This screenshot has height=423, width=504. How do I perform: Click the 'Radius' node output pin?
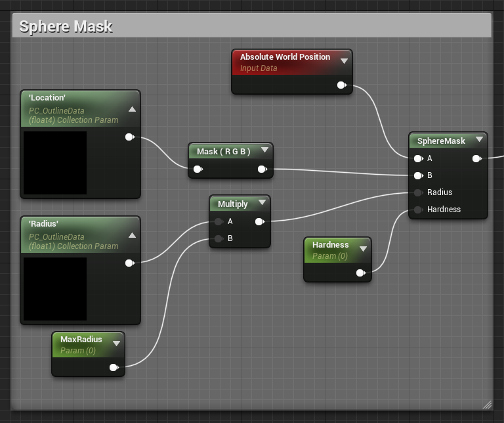click(129, 263)
